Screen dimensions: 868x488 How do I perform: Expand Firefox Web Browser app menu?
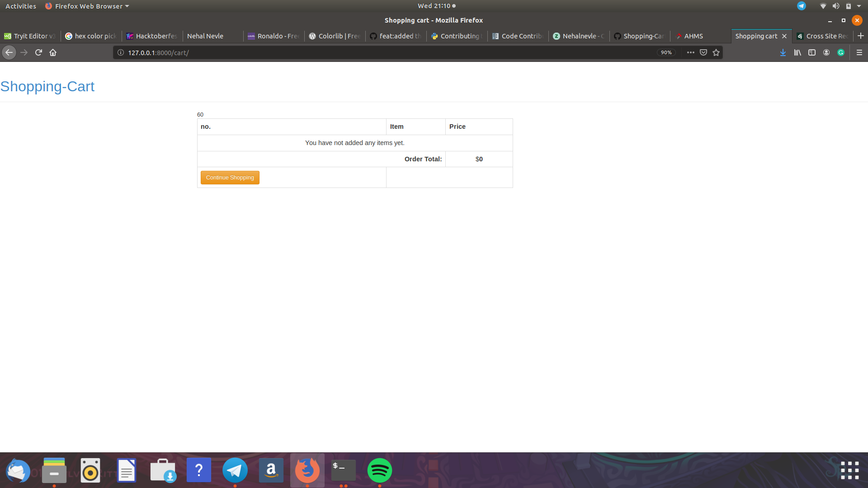[87, 6]
